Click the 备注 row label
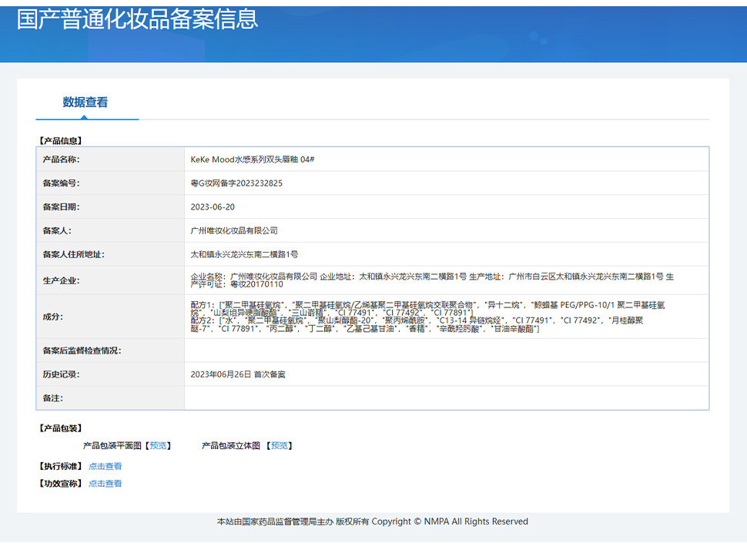747x560 pixels. point(53,398)
